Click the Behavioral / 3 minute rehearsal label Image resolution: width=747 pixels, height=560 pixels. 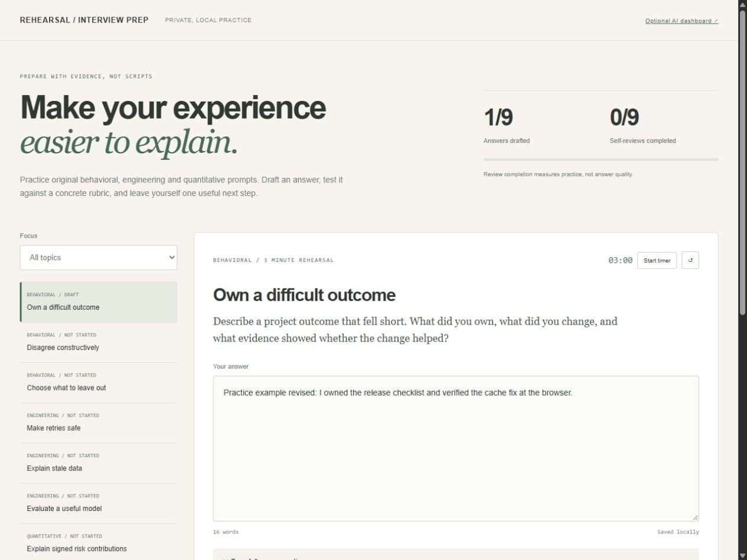point(273,260)
